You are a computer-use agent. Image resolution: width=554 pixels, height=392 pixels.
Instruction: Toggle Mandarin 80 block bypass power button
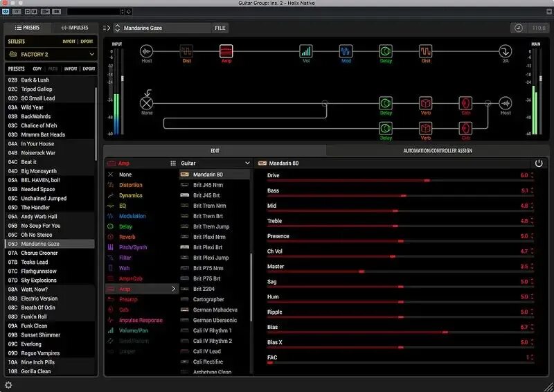click(539, 163)
